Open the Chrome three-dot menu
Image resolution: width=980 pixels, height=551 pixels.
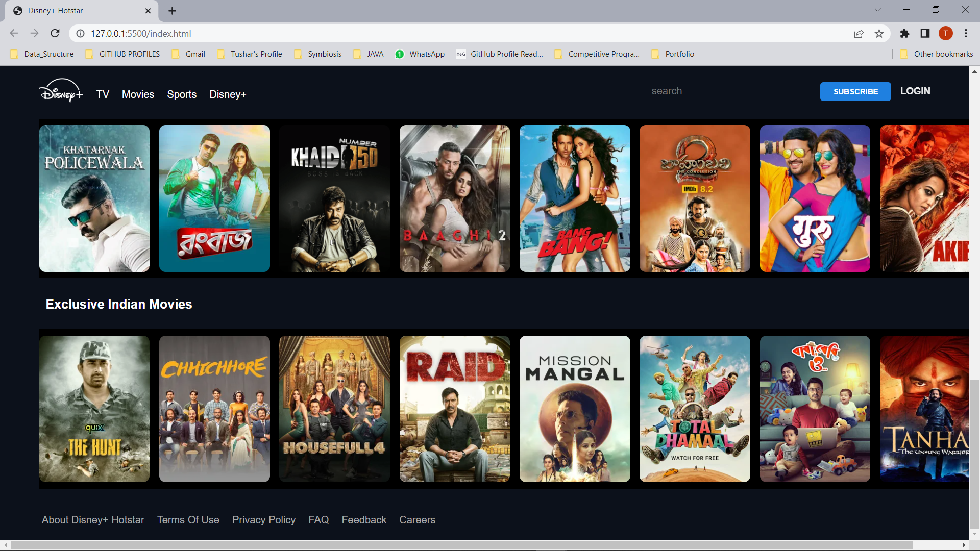[966, 33]
